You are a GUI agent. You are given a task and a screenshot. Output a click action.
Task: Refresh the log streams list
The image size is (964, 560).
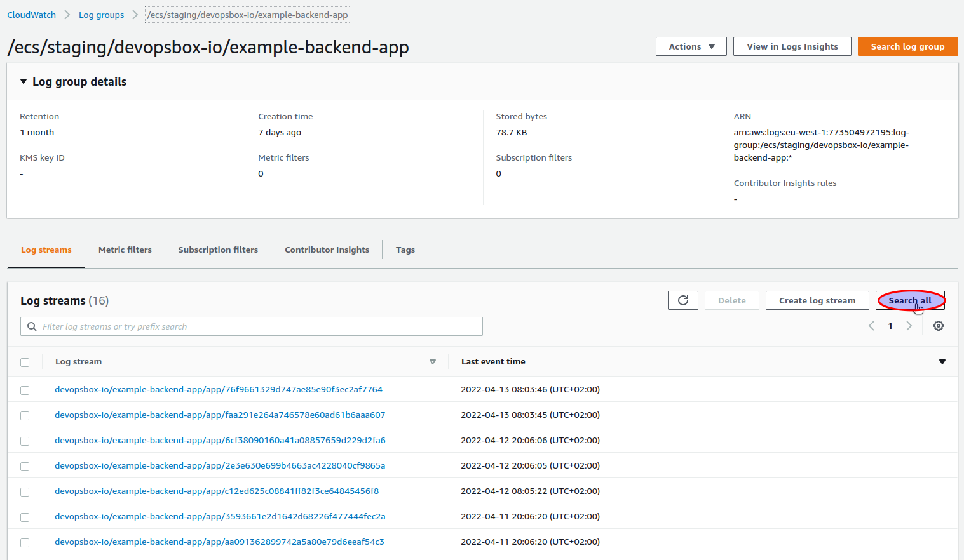(x=682, y=300)
